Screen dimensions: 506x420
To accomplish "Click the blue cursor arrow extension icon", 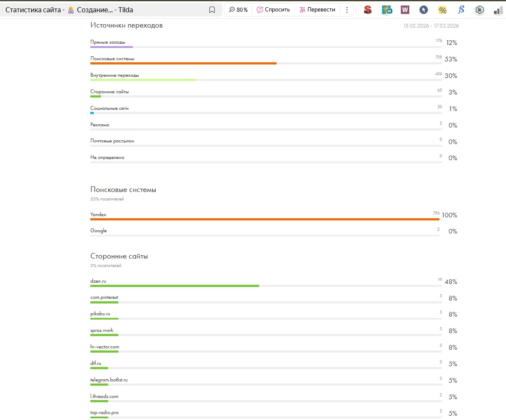I will [x=423, y=10].
